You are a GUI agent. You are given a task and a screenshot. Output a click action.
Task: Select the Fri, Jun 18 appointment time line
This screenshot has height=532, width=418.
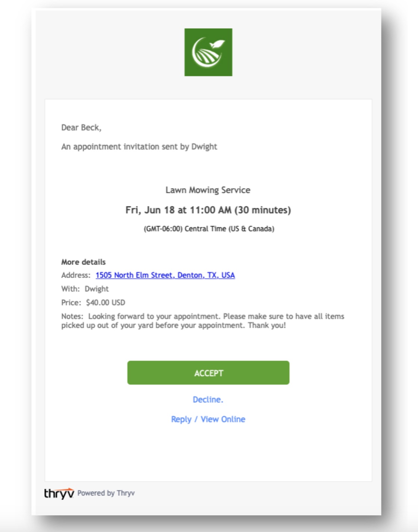click(208, 210)
